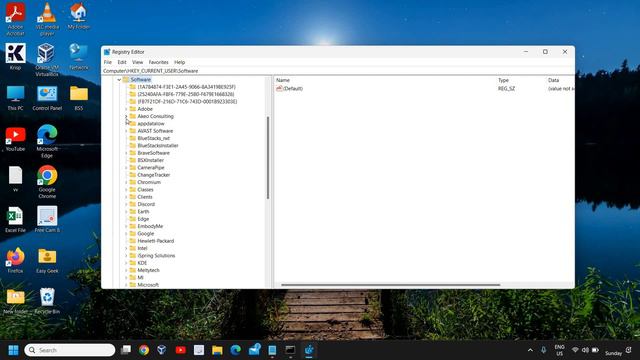Image resolution: width=640 pixels, height=360 pixels.
Task: Open Excel File on desktop
Action: (x=16, y=220)
